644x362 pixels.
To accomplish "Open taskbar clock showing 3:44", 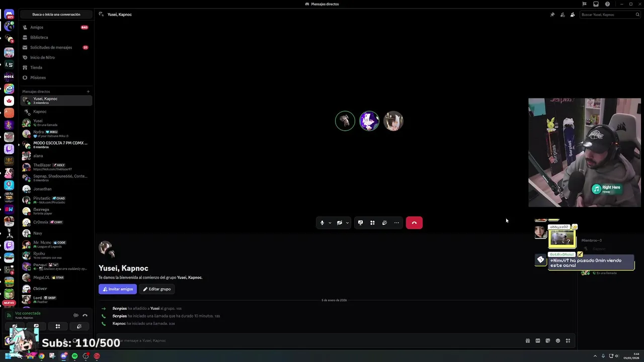I will click(631, 356).
